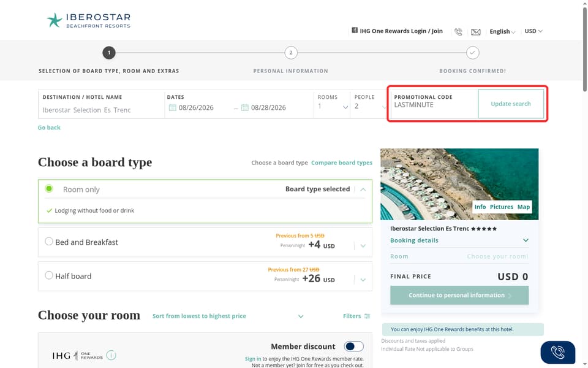Click the Update search button
Image resolution: width=588 pixels, height=368 pixels.
point(511,104)
